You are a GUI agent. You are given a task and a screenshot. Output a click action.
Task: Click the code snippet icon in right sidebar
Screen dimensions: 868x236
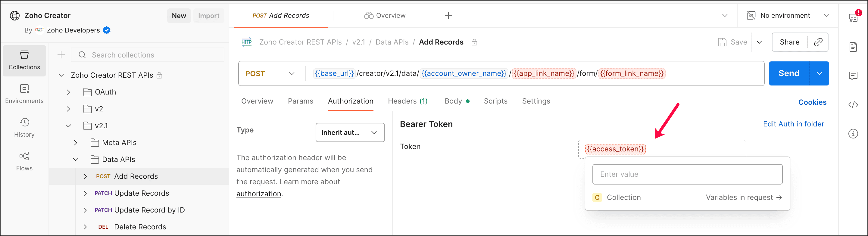tap(853, 105)
